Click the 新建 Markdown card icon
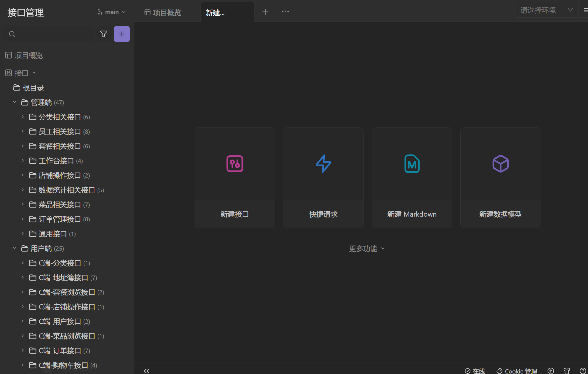The height and width of the screenshot is (374, 588). pos(412,164)
